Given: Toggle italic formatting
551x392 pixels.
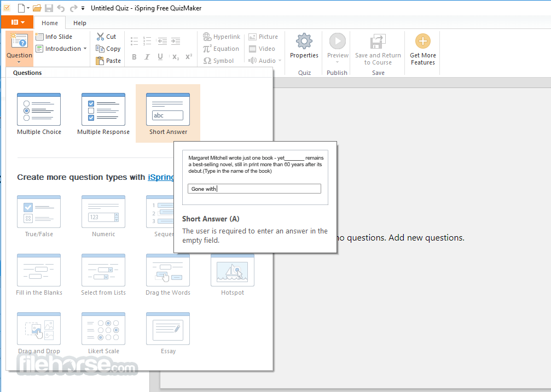Looking at the screenshot, I should (x=147, y=57).
